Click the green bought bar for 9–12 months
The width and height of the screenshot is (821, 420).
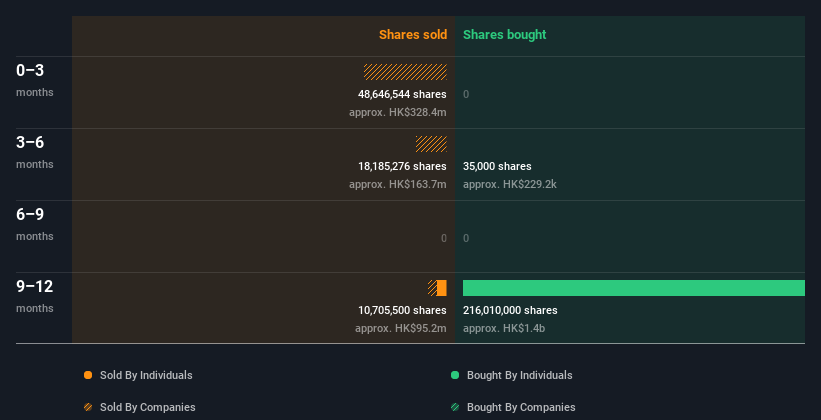(634, 288)
